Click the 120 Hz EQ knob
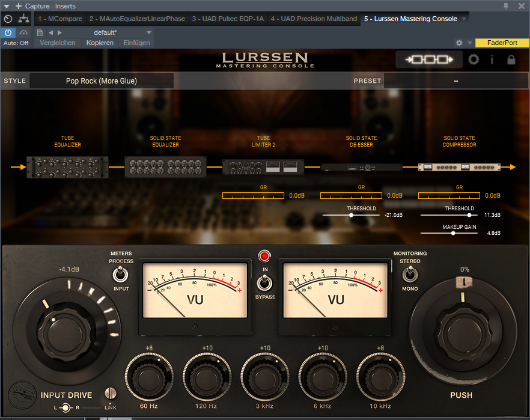The width and height of the screenshot is (530, 420). click(207, 377)
